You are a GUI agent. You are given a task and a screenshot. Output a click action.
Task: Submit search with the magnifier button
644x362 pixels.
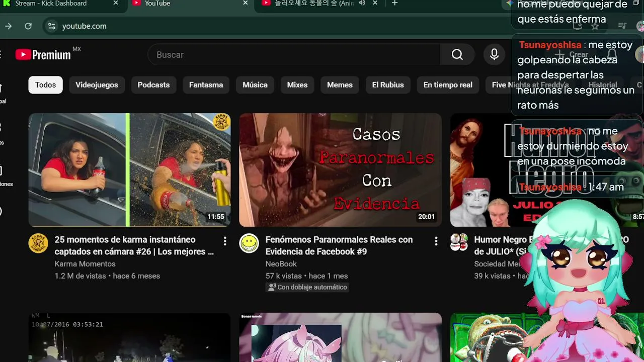point(457,55)
